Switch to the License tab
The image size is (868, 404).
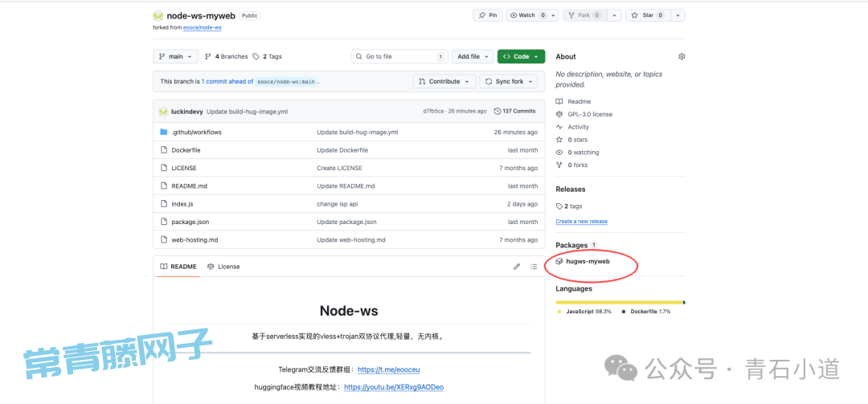click(223, 267)
